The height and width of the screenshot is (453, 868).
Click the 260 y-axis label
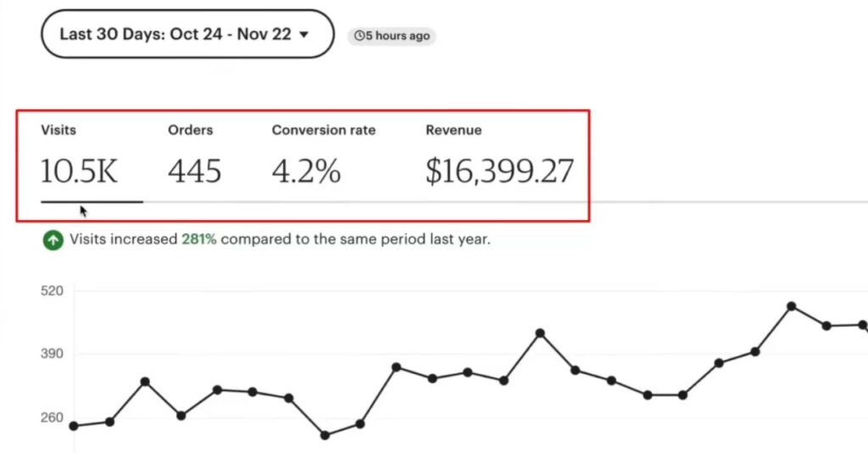pos(52,417)
